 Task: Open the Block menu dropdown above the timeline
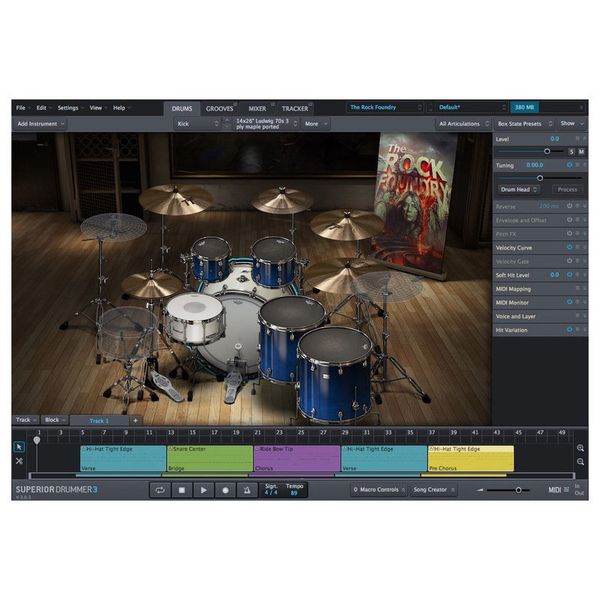click(x=54, y=420)
